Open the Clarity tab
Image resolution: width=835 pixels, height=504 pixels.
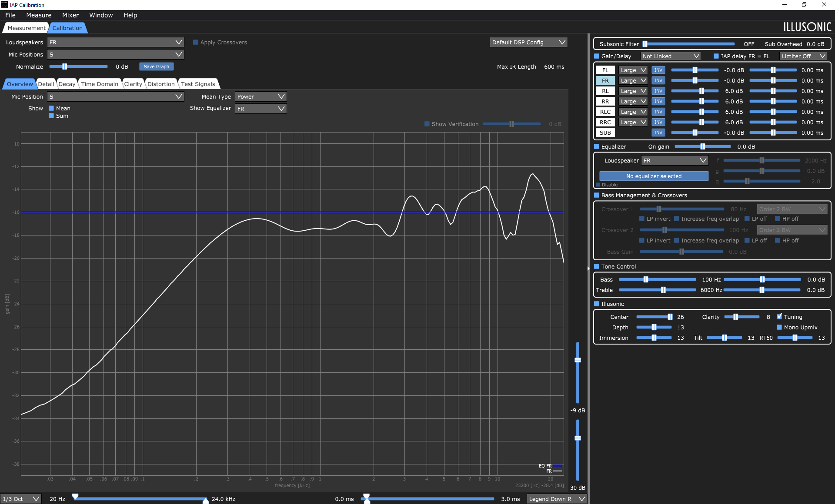[x=133, y=84]
